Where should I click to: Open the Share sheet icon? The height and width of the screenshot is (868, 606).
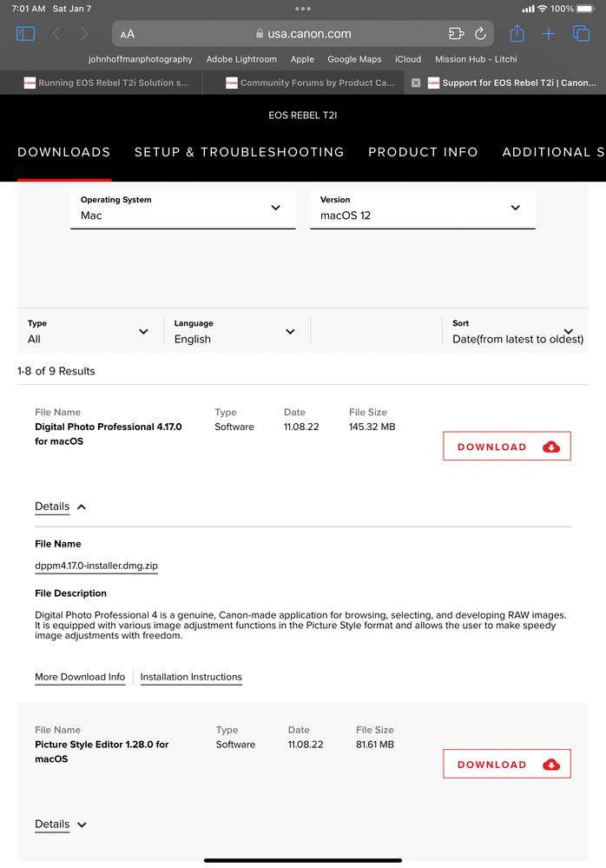[517, 34]
